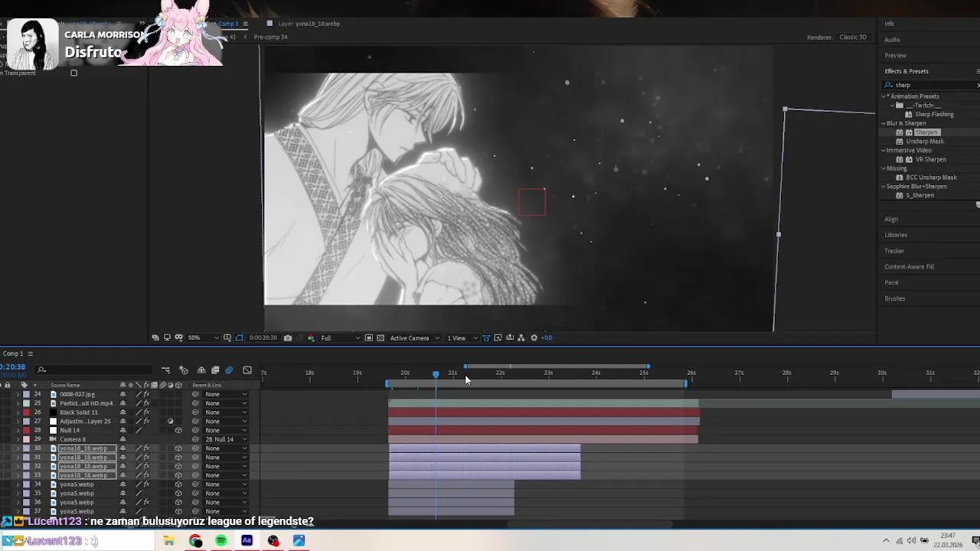Image resolution: width=980 pixels, height=551 pixels.
Task: Reset exposure icon in viewer
Action: pos(534,337)
